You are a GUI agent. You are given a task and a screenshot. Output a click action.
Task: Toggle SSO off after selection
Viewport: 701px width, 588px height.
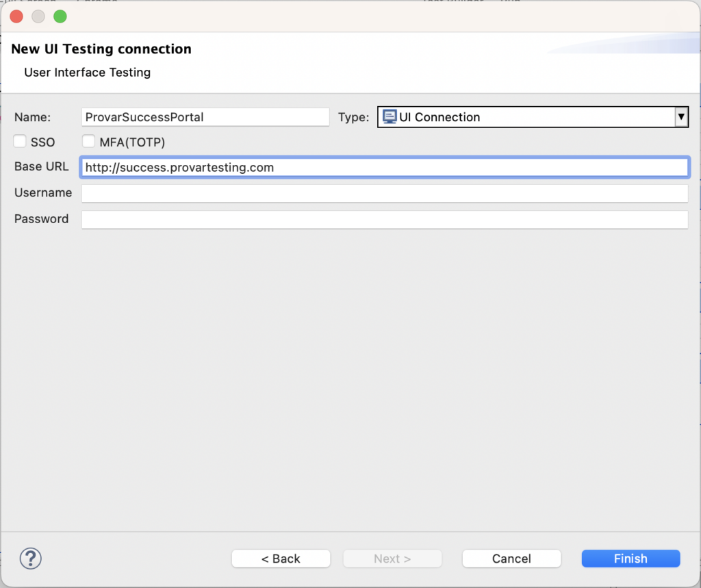coord(18,142)
